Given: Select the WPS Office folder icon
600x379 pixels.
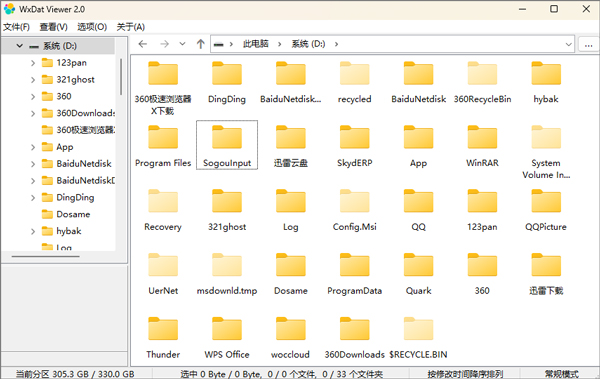Looking at the screenshot, I should pyautogui.click(x=227, y=329).
